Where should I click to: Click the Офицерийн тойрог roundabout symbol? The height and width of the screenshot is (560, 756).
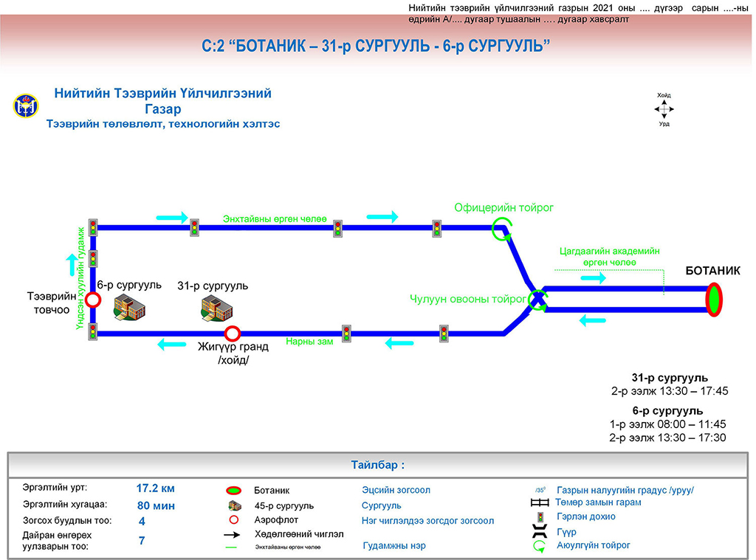coord(502,229)
